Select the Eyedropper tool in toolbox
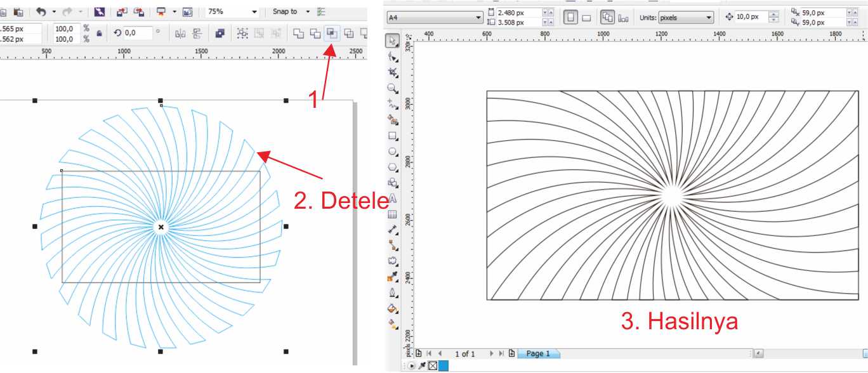The image size is (868, 373). [x=393, y=277]
